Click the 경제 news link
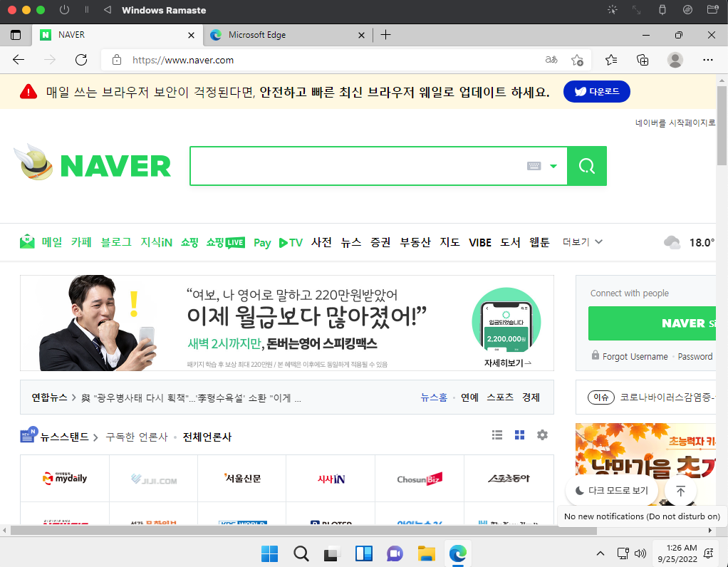 pos(531,397)
